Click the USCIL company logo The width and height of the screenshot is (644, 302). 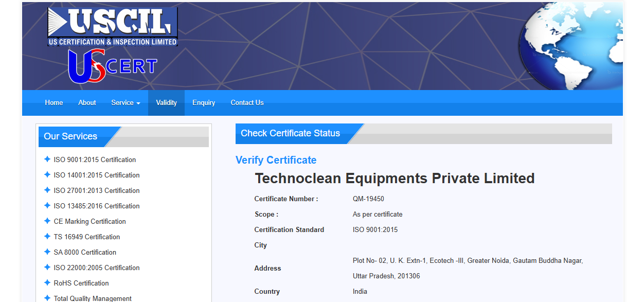113,27
